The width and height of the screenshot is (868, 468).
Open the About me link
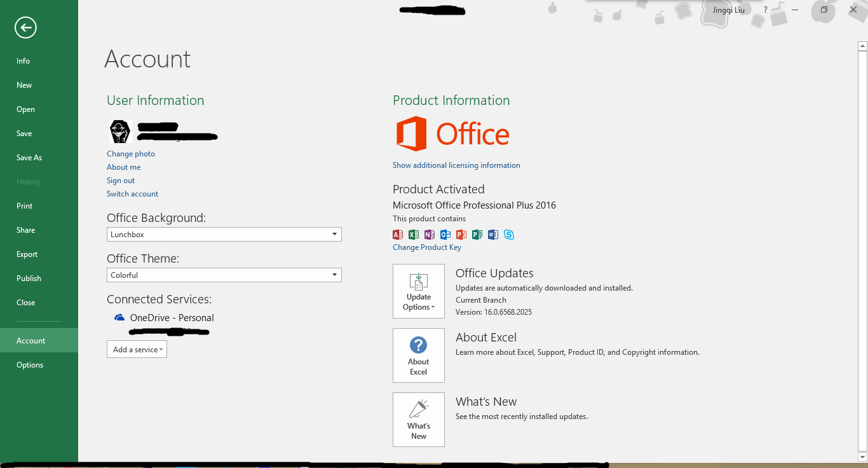coord(124,167)
